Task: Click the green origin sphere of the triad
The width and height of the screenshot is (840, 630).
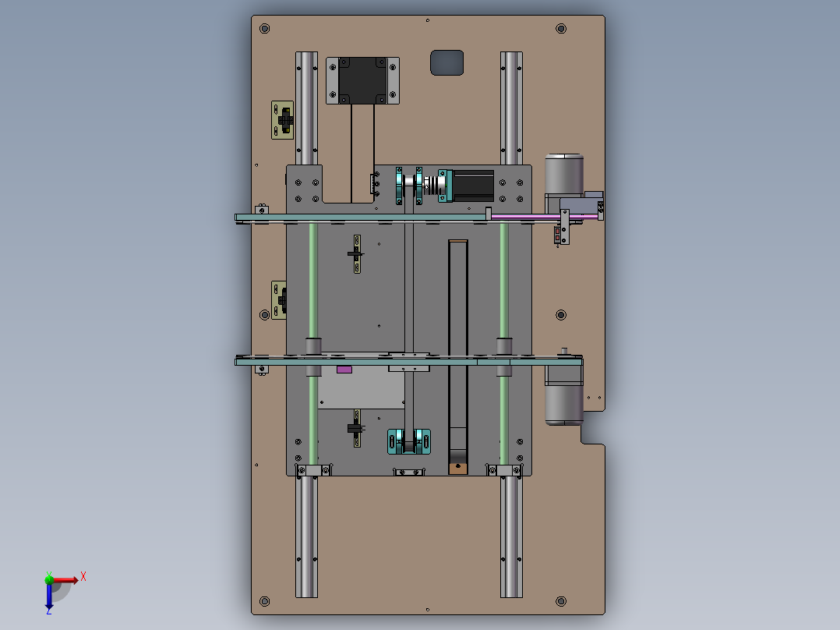Action: (x=49, y=579)
